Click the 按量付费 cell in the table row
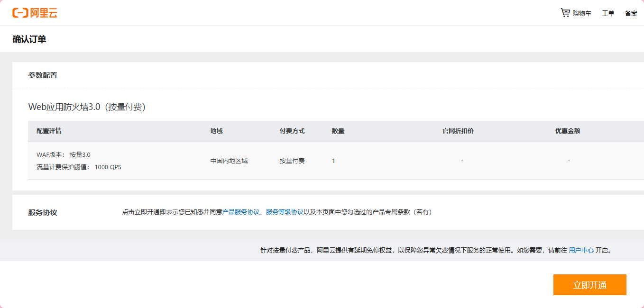 click(x=292, y=161)
